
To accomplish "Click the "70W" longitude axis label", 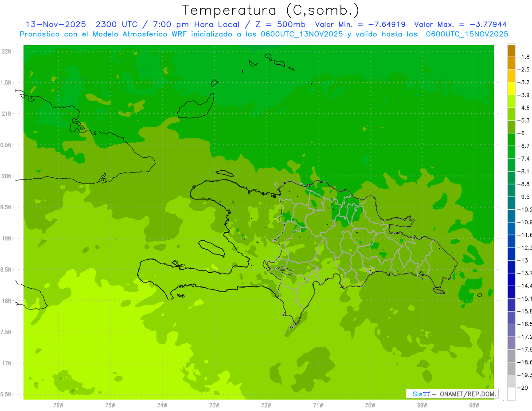I will click(370, 405).
